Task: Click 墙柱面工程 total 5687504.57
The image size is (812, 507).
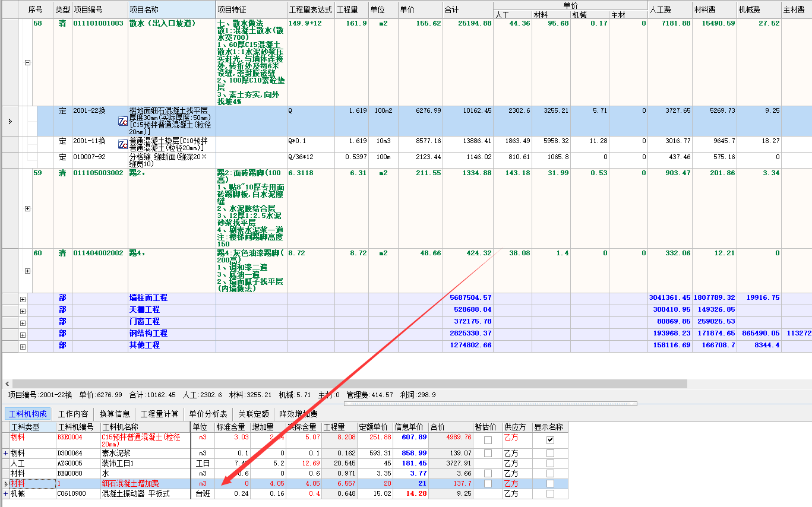Action: (x=471, y=297)
